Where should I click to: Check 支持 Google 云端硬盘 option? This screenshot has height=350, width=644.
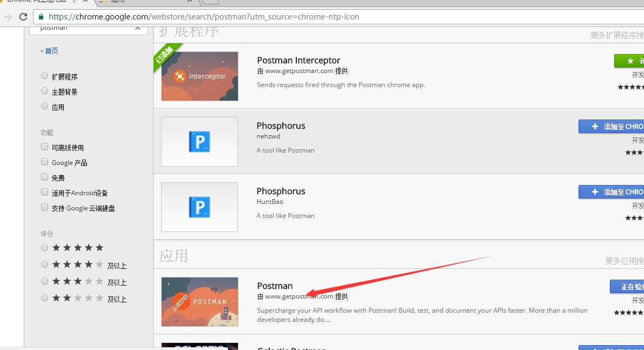(x=44, y=207)
